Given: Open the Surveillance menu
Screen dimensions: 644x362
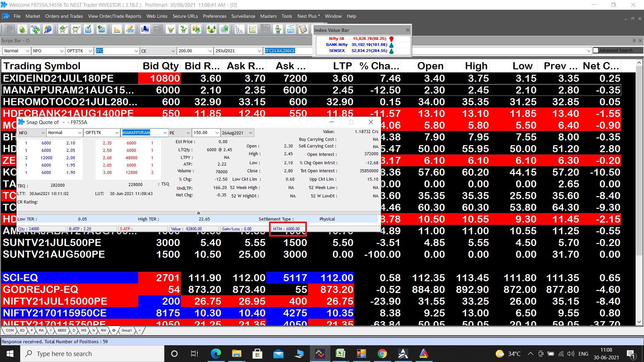Looking at the screenshot, I should coord(243,16).
